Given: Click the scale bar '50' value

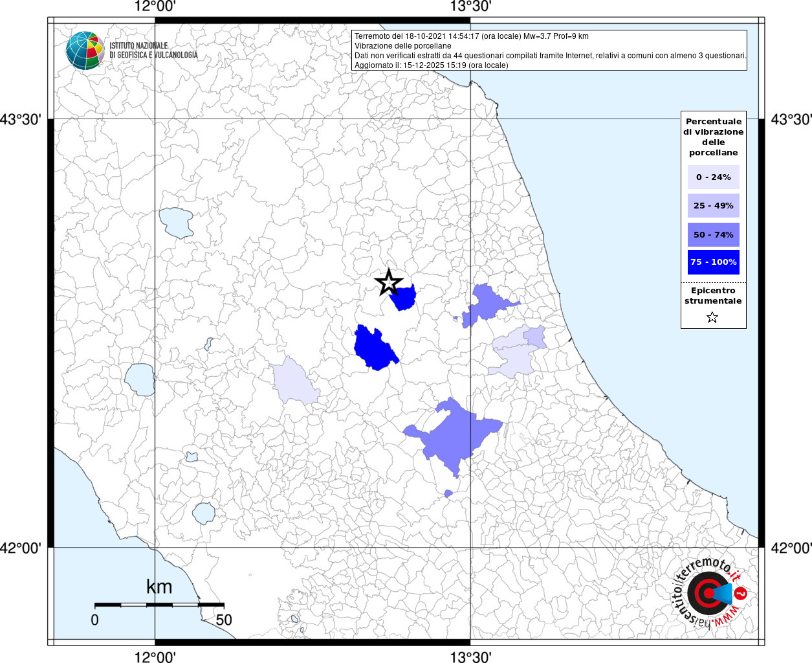Looking at the screenshot, I should (224, 620).
